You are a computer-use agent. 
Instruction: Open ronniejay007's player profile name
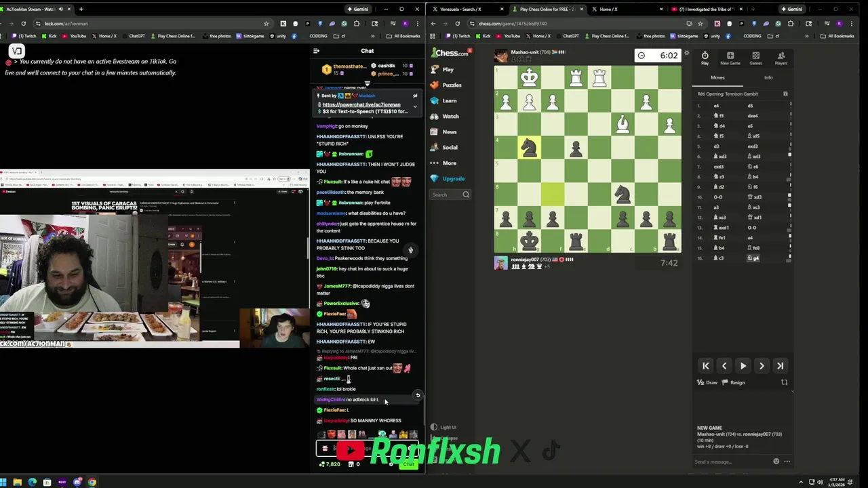525,259
